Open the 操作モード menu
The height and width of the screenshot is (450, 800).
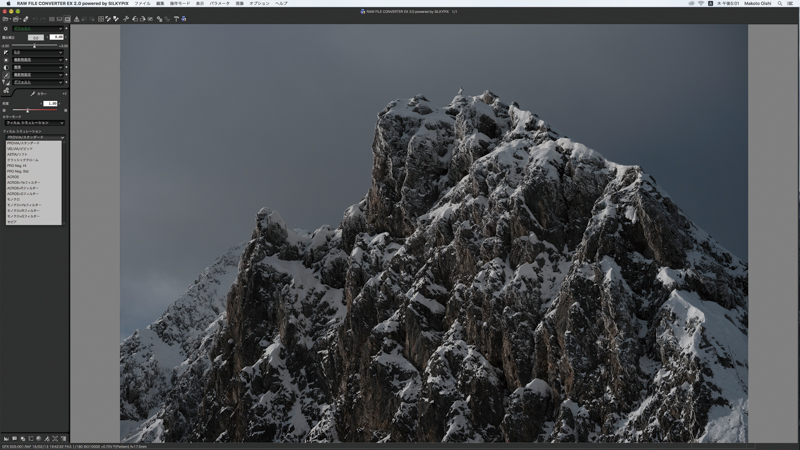click(x=180, y=3)
